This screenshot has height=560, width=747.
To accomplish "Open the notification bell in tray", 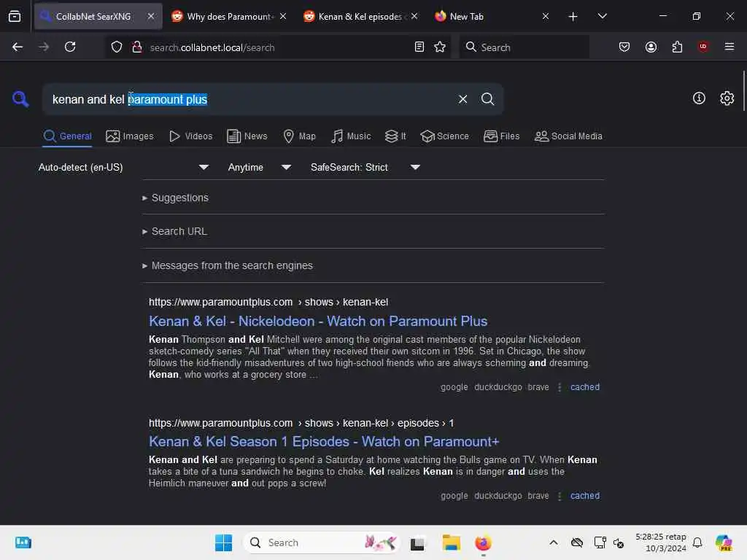I will [697, 542].
